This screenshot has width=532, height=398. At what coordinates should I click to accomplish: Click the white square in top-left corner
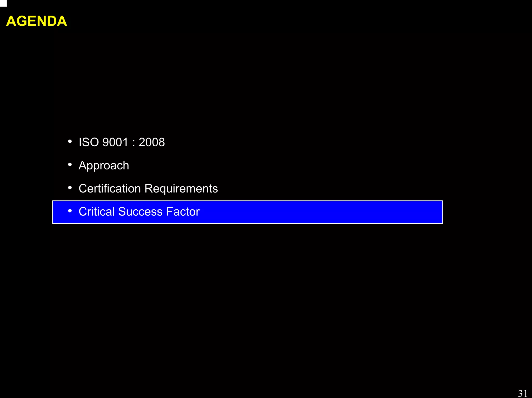[x=3, y=3]
